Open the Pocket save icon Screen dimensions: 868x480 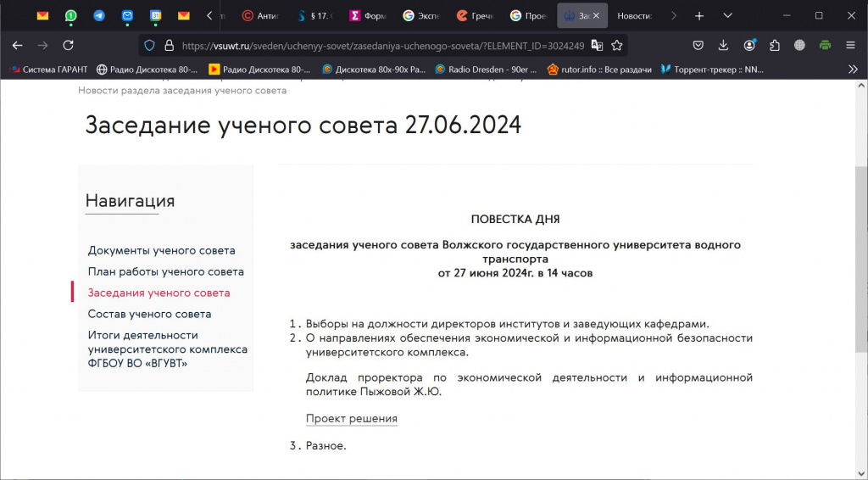[698, 46]
